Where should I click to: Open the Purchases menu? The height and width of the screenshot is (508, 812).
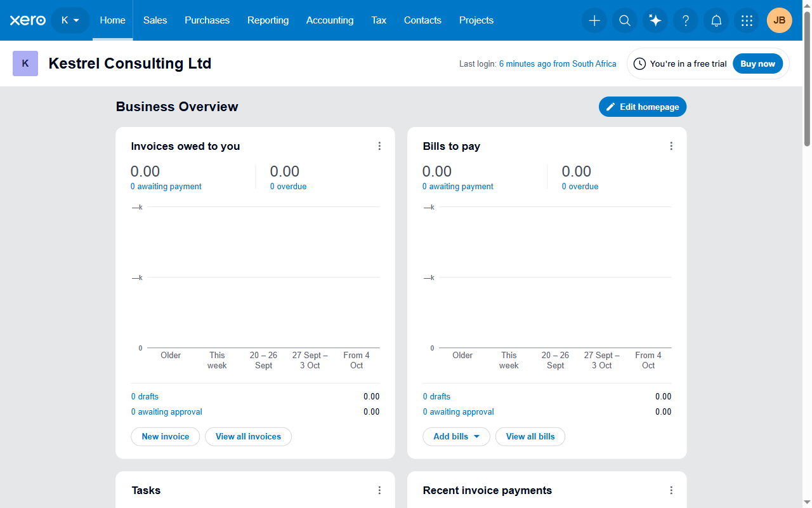207,20
